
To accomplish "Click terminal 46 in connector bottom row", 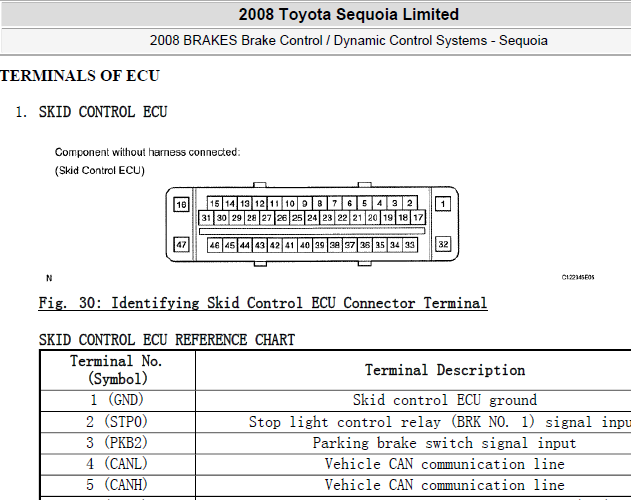I will coord(214,245).
